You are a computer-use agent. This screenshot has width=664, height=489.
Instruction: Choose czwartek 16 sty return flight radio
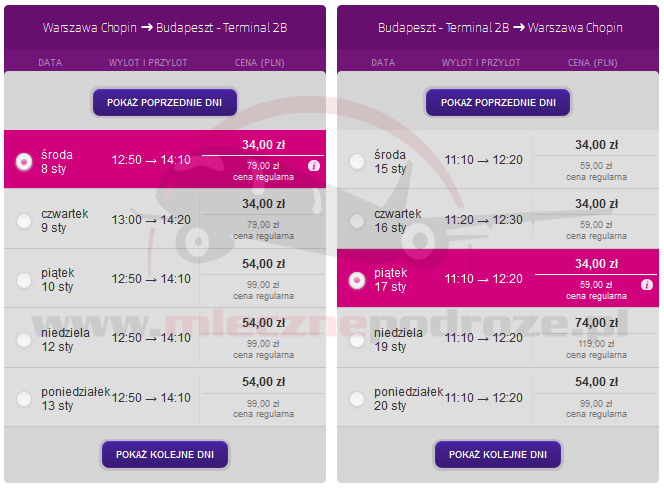[x=357, y=221]
